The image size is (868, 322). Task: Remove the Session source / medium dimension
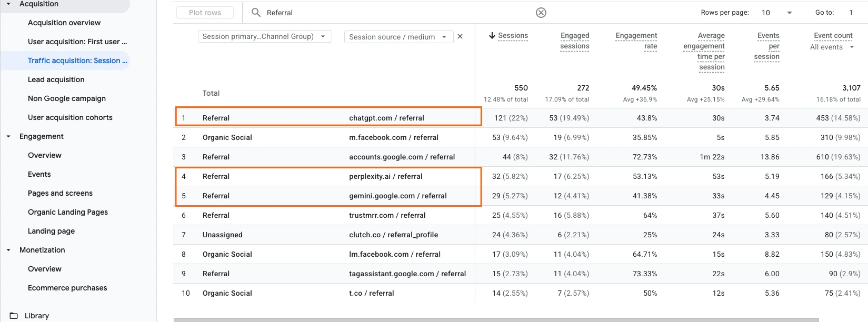point(460,36)
